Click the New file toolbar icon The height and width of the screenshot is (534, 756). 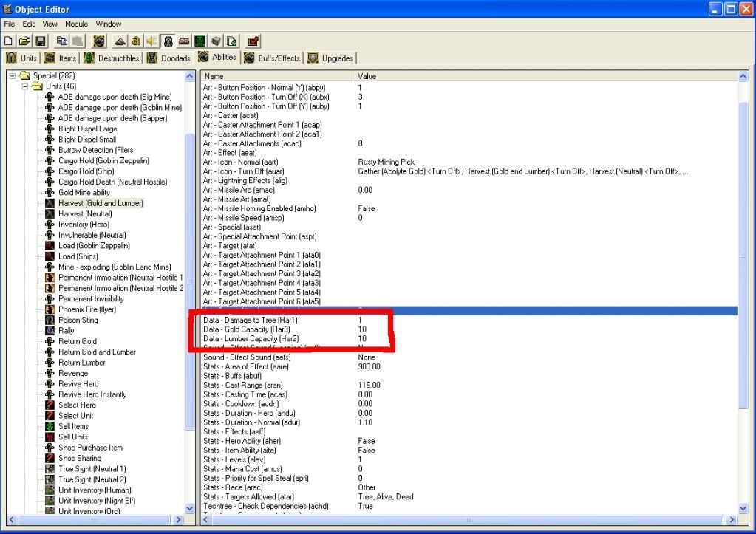8,41
